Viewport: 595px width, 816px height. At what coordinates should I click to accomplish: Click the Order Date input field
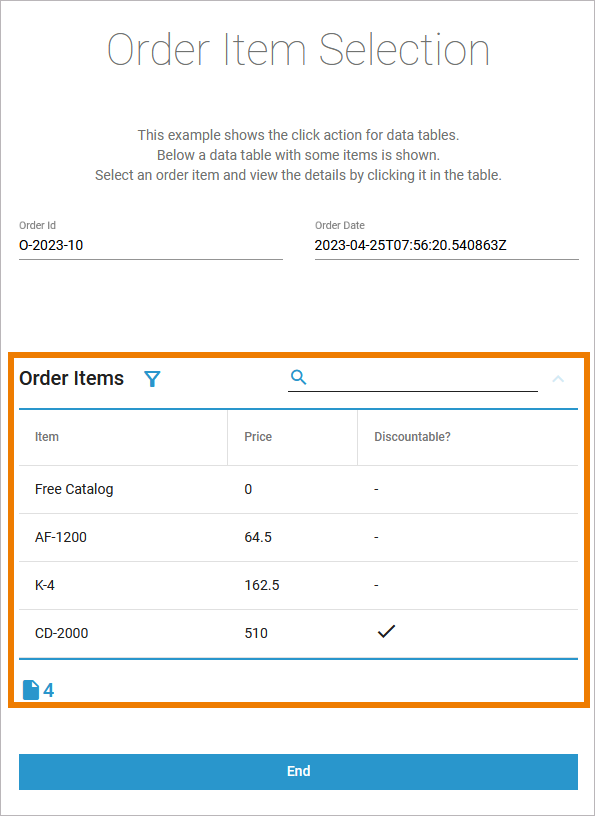click(x=445, y=245)
